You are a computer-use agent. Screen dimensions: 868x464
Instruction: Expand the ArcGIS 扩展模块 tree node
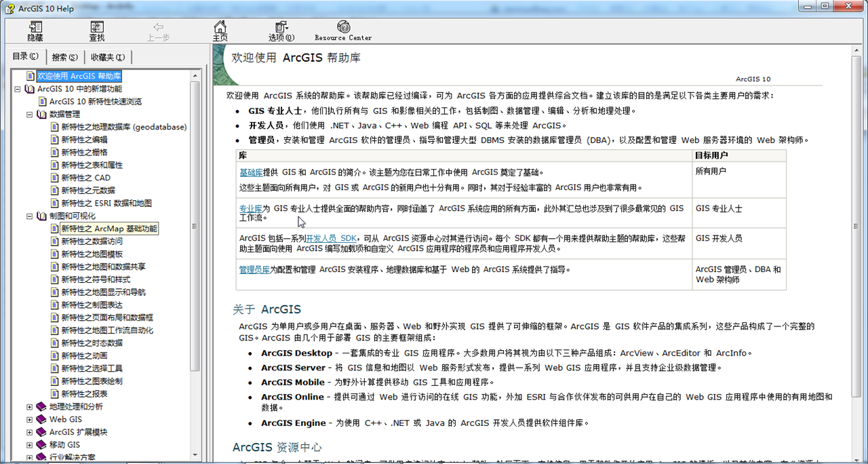[30, 432]
